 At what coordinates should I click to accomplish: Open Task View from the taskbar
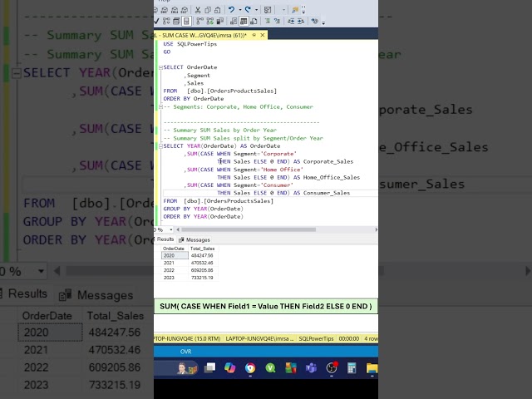point(209,367)
